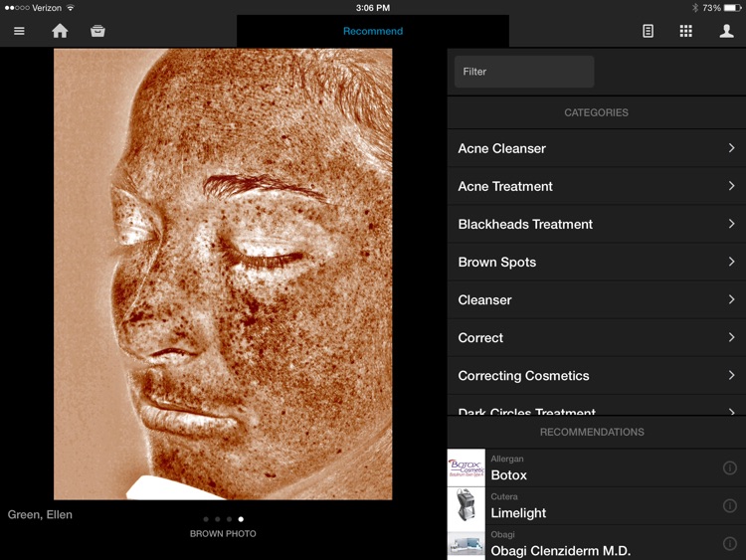Tap the RECOMMENDATIONS section header

[x=592, y=432]
